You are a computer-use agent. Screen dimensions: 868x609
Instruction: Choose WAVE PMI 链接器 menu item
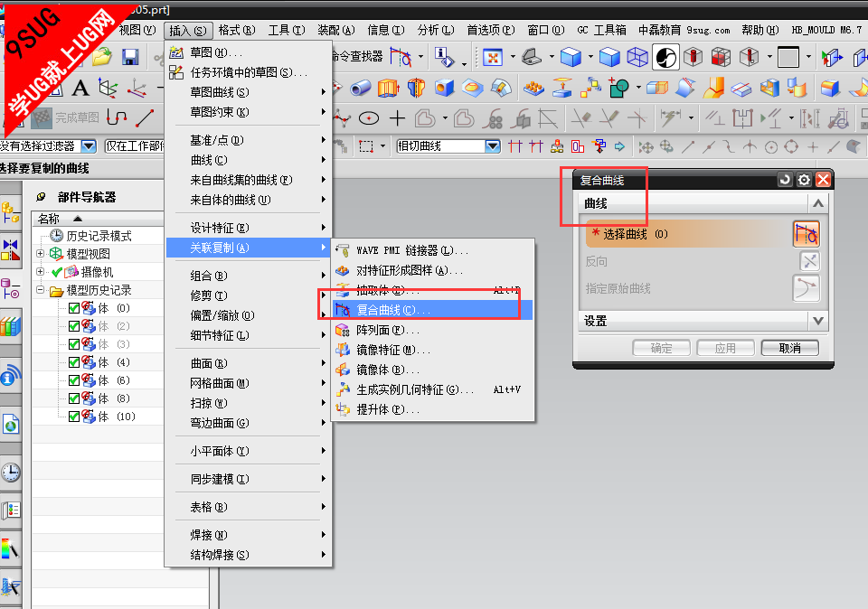[x=433, y=250]
